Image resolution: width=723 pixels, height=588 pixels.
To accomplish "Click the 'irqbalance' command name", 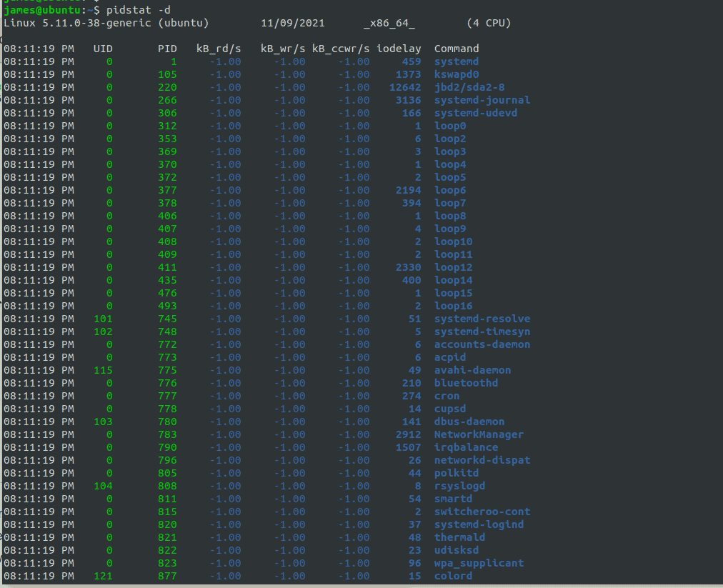I will (467, 448).
